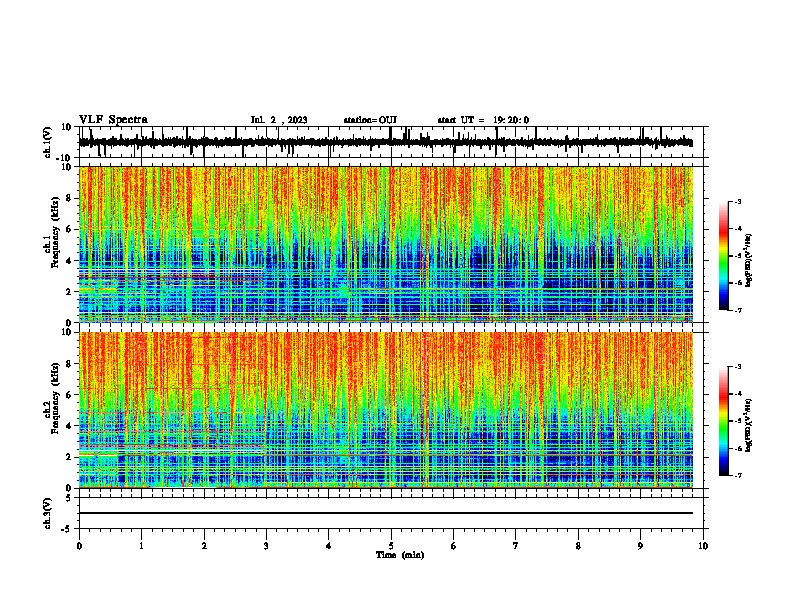Click time axis tick label '5'
The width and height of the screenshot is (792, 612).
click(391, 546)
